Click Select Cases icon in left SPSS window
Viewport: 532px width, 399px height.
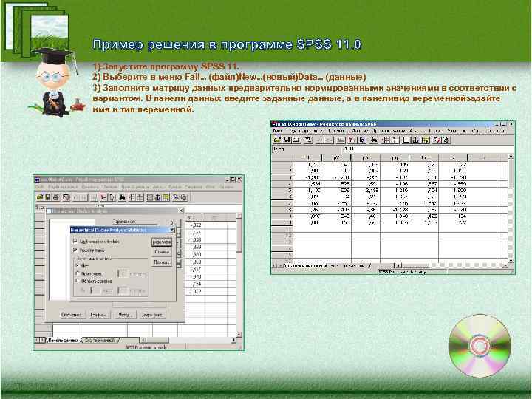(x=166, y=197)
